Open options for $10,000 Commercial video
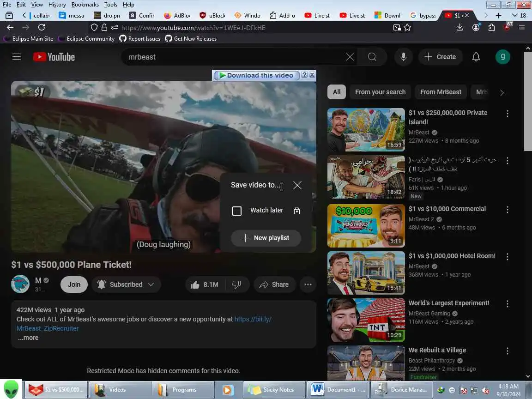 click(x=507, y=210)
